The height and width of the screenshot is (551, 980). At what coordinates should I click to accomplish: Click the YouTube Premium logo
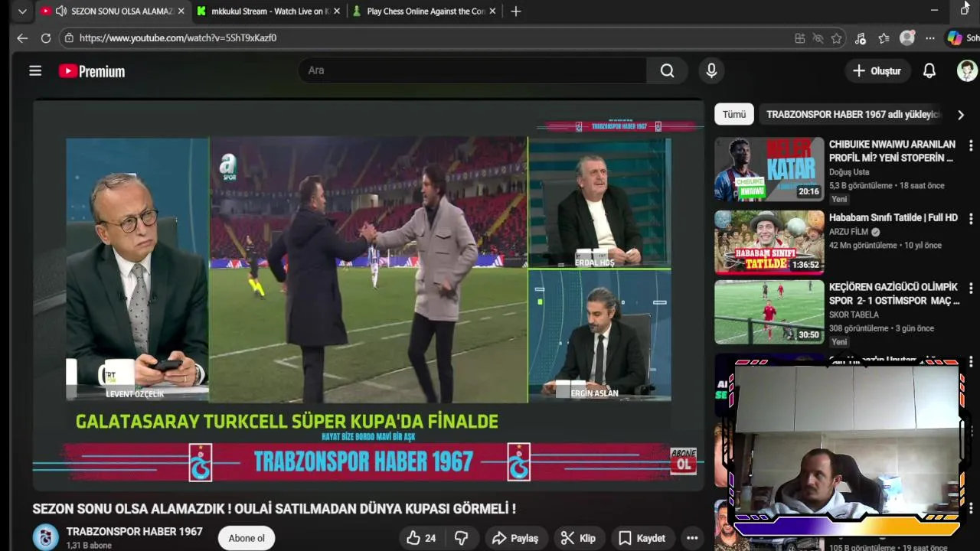[x=92, y=71]
